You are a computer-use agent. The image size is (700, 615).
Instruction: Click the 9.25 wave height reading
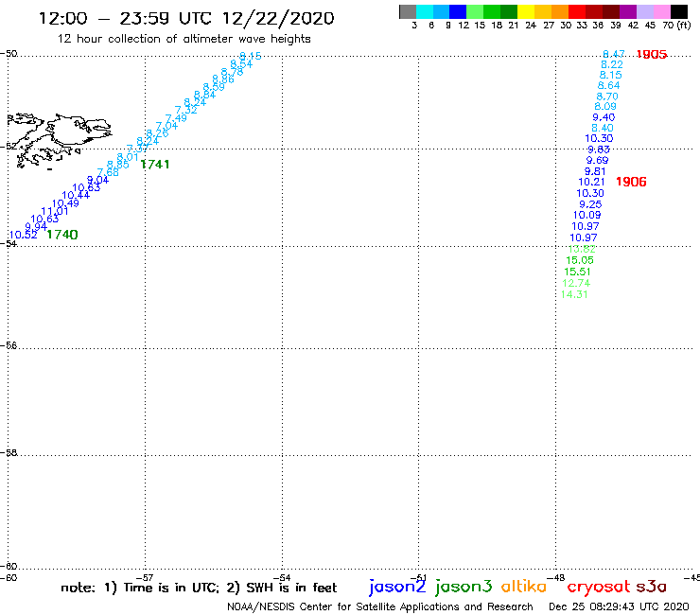coord(590,204)
